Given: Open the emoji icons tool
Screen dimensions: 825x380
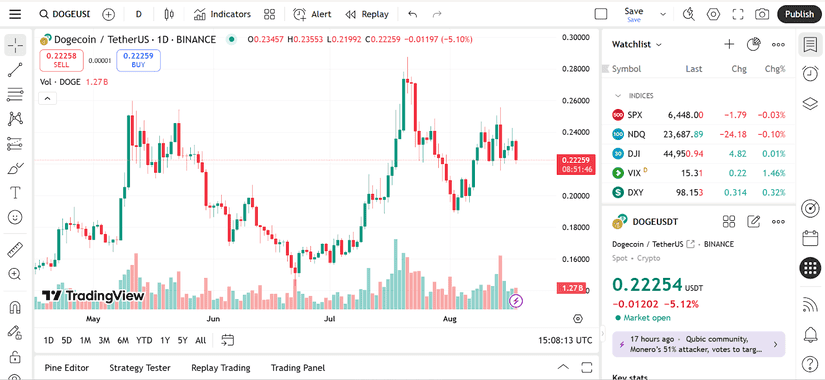Looking at the screenshot, I should coord(15,217).
